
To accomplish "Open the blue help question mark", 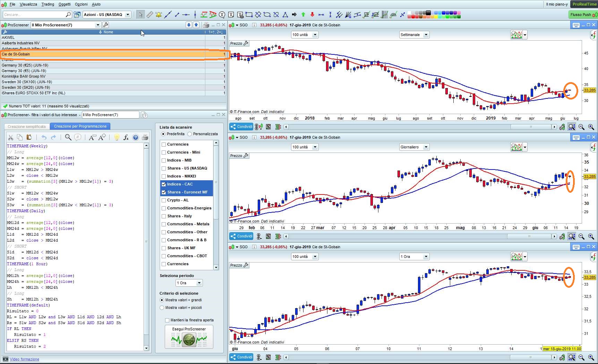I will (x=136, y=138).
